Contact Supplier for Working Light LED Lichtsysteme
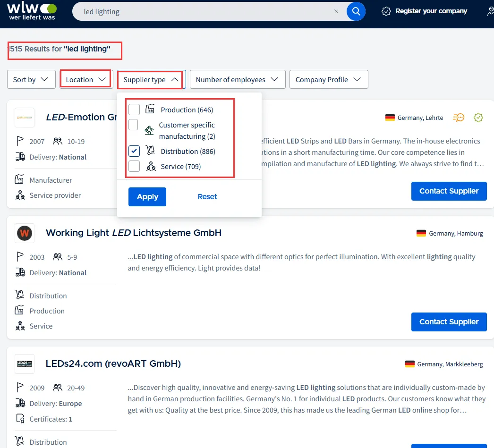494x448 pixels. 449,322
